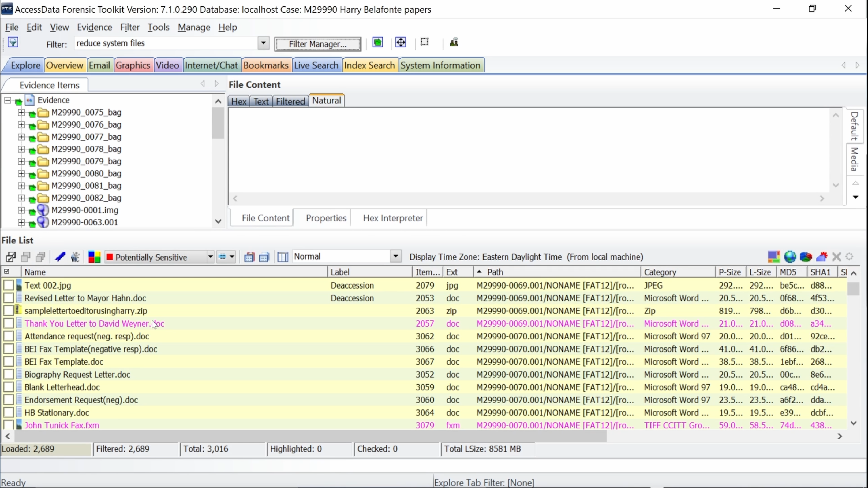Click the blue pen create bookmark icon

coord(60,257)
